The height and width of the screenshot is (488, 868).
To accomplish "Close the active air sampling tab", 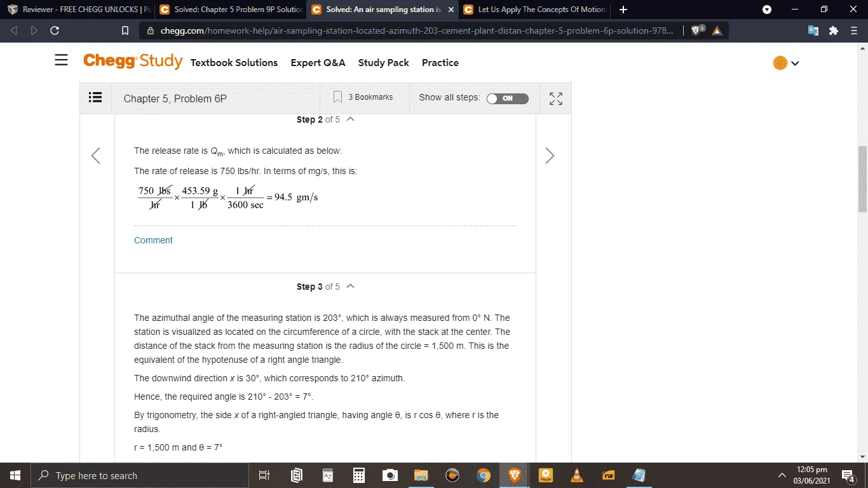I will [x=451, y=10].
